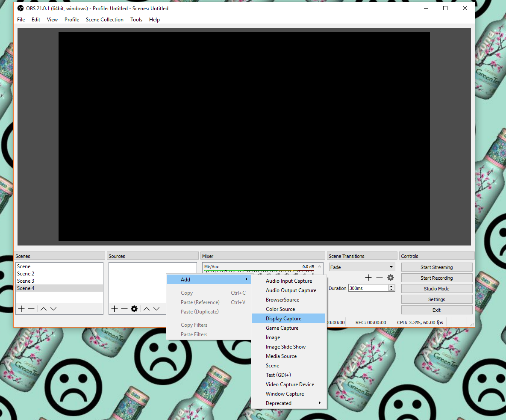Click the OBS logo in title bar
Viewport: 506px width, 420px height.
point(21,9)
